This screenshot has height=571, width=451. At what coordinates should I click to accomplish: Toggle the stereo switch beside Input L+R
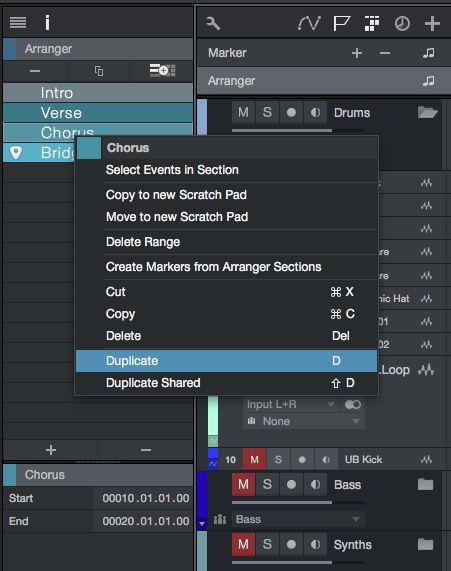pos(352,405)
